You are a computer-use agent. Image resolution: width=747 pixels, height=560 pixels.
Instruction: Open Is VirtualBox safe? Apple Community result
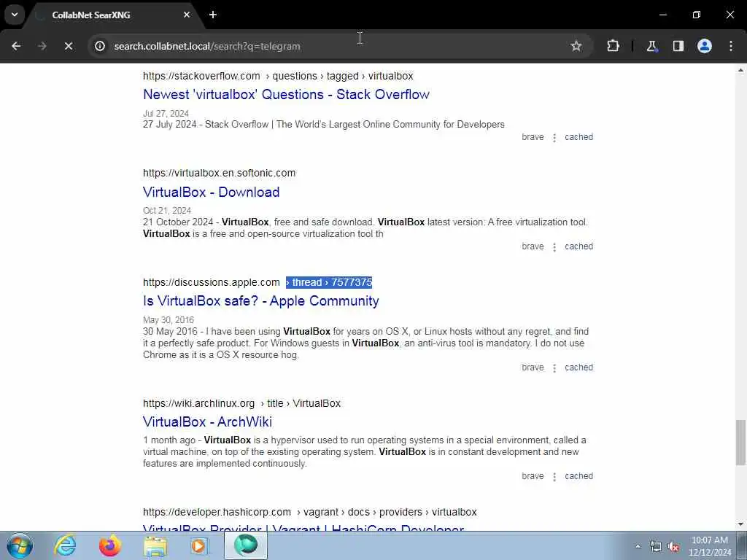click(x=261, y=301)
